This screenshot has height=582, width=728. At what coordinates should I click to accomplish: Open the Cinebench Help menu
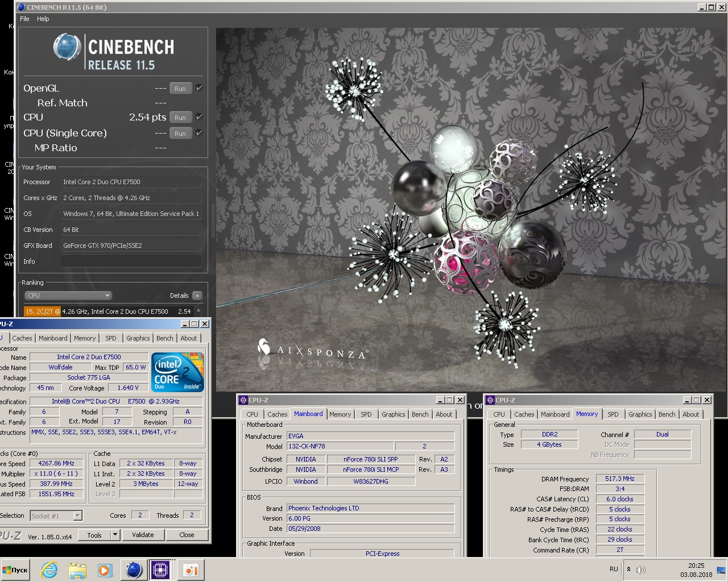43,19
